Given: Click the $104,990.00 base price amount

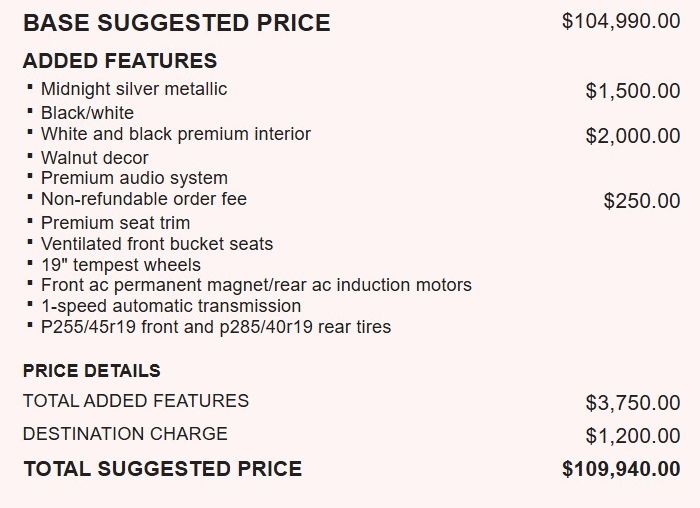Looking at the screenshot, I should pos(621,21).
